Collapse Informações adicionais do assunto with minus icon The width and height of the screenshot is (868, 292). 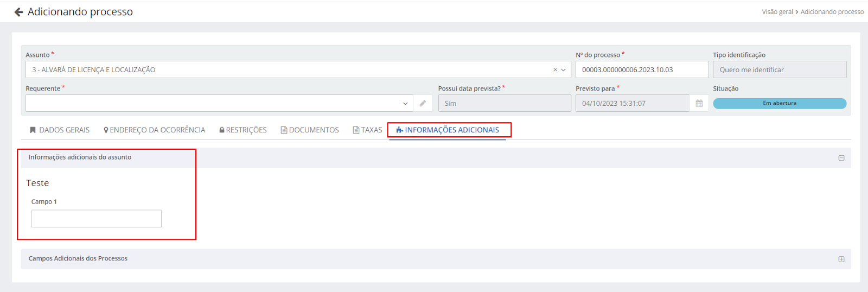pyautogui.click(x=841, y=158)
